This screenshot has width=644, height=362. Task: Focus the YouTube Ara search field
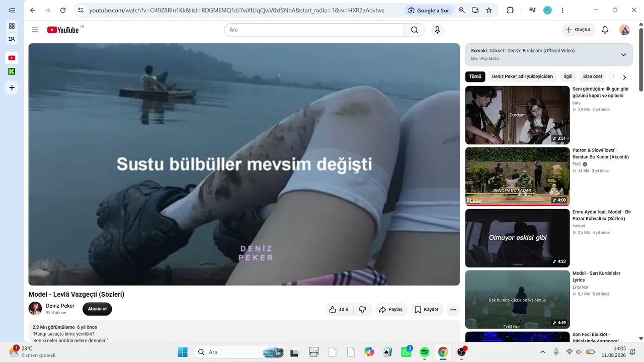[314, 30]
